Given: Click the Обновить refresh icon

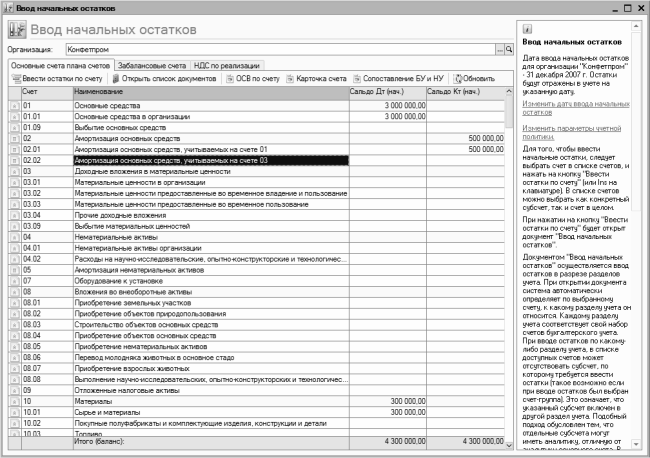Looking at the screenshot, I should [x=458, y=78].
